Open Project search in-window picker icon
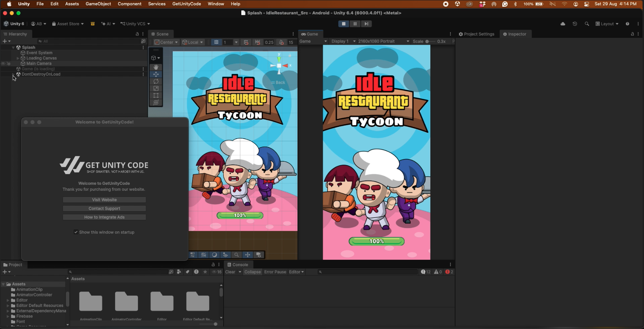Viewport: 644px width, 329px height. 171,272
